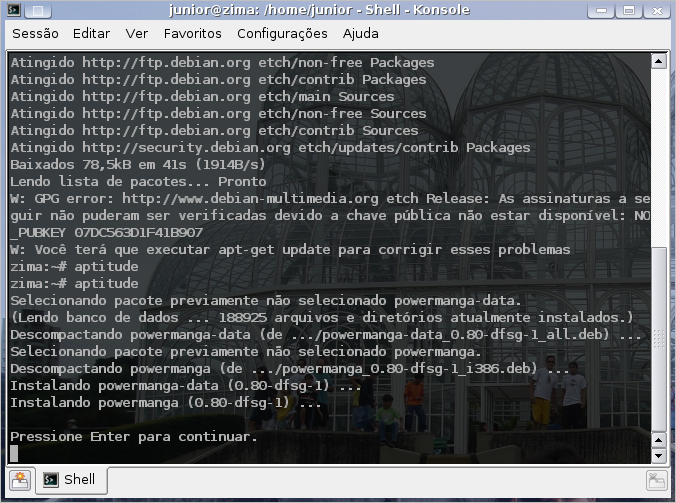The image size is (676, 503).
Task: Click the 'Descompactando powermanga-data' line
Action: (x=325, y=335)
